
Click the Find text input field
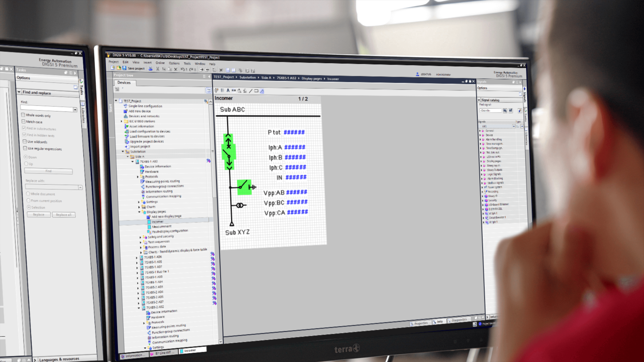(x=47, y=108)
